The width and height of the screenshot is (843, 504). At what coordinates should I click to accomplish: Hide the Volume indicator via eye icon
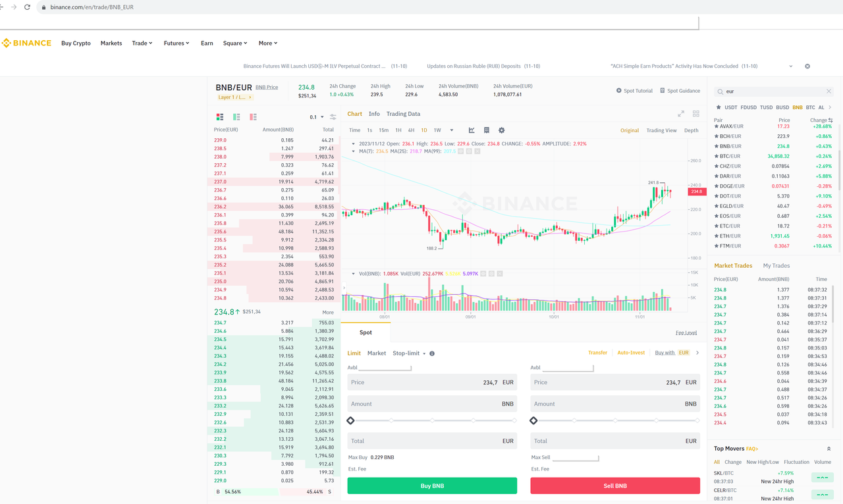(x=483, y=274)
